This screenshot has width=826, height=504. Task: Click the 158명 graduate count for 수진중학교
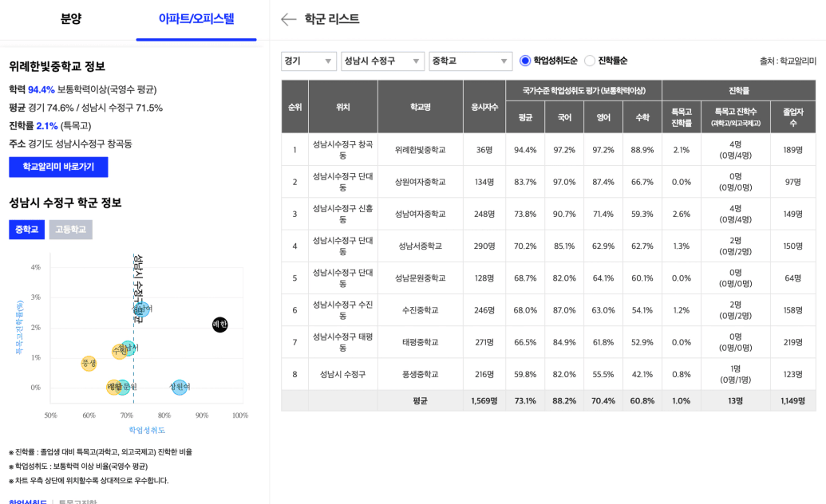coord(792,310)
